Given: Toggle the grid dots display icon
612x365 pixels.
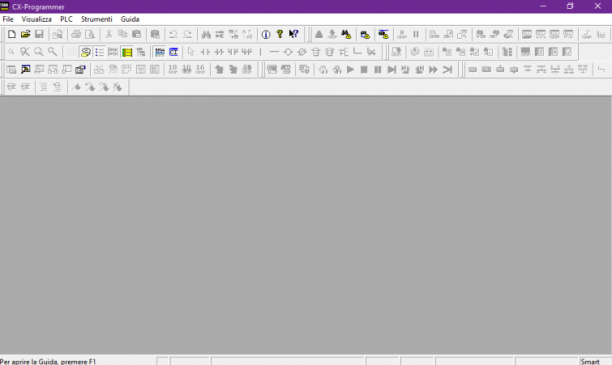Looking at the screenshot, I should (71, 52).
